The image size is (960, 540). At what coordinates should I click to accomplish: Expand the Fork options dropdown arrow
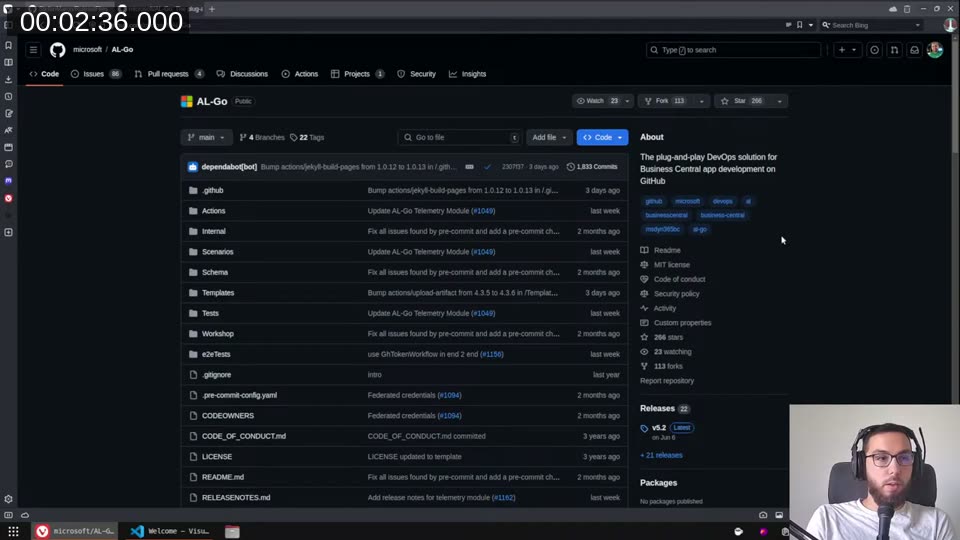702,101
